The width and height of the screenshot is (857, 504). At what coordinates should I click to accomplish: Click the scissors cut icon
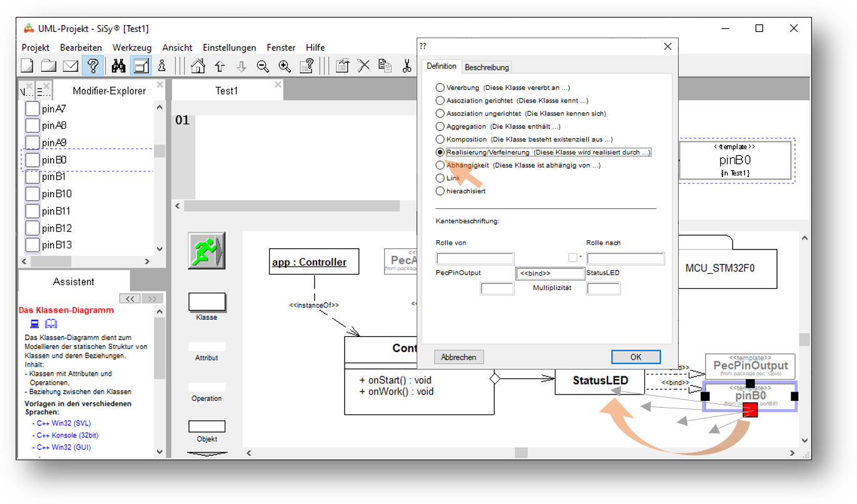407,66
